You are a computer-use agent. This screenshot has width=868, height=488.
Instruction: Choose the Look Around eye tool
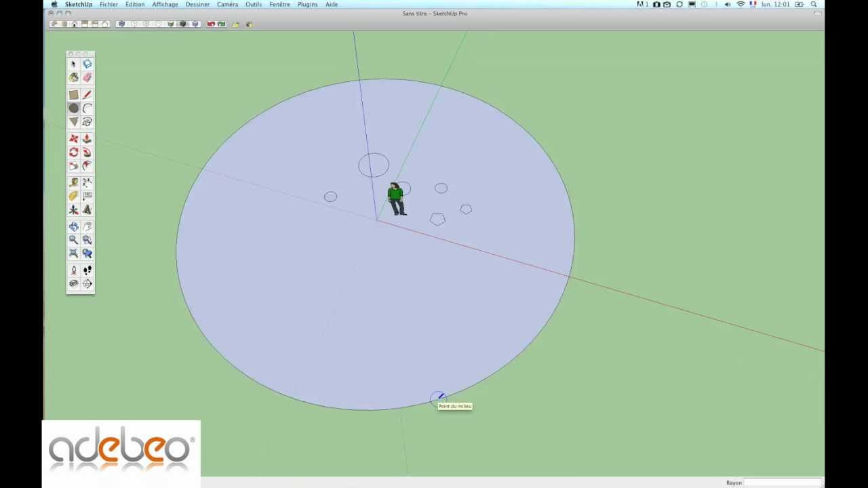pos(73,284)
